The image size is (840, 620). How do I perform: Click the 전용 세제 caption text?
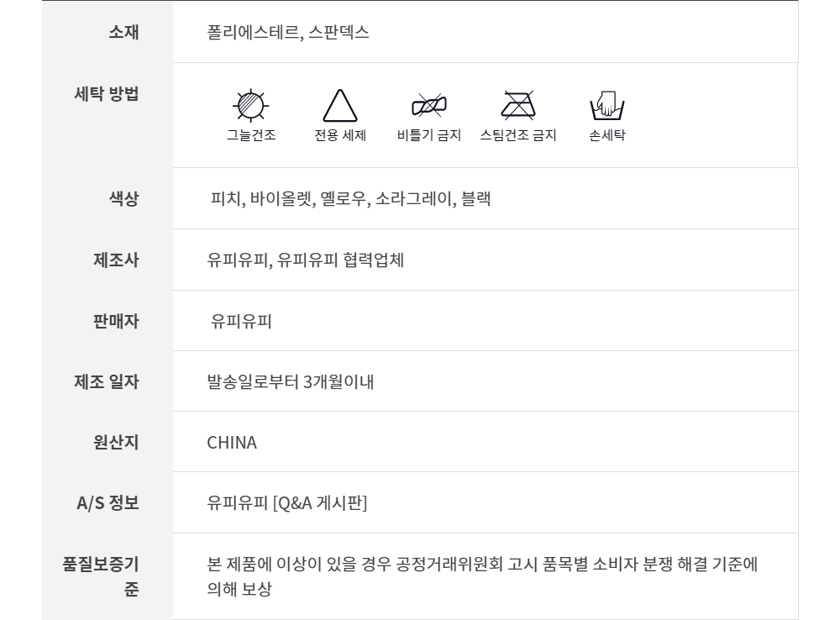click(340, 135)
